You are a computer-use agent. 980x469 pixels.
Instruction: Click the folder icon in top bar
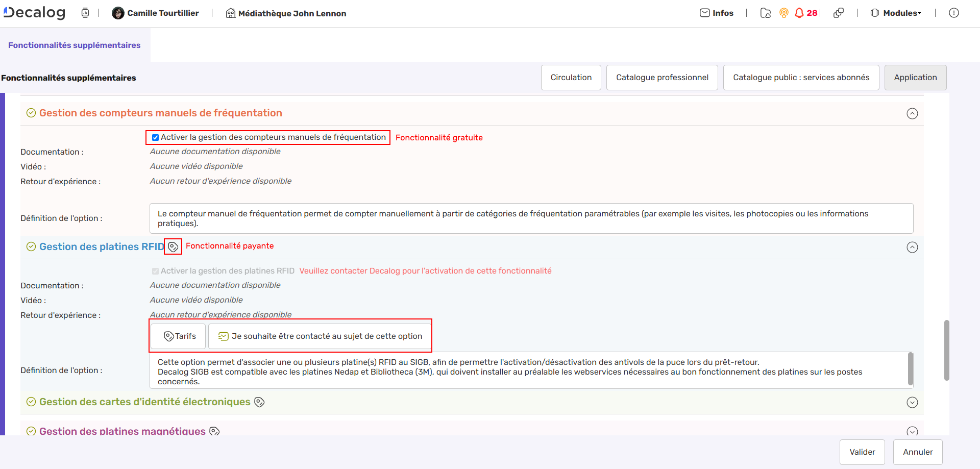click(x=765, y=13)
